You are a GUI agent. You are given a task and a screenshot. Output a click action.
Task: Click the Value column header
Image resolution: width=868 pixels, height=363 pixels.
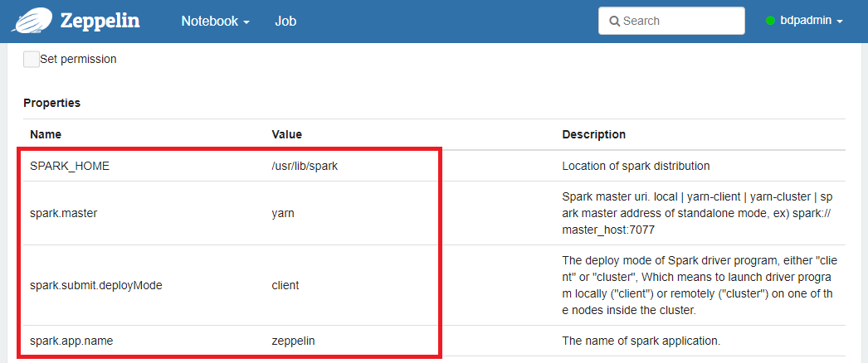click(287, 134)
